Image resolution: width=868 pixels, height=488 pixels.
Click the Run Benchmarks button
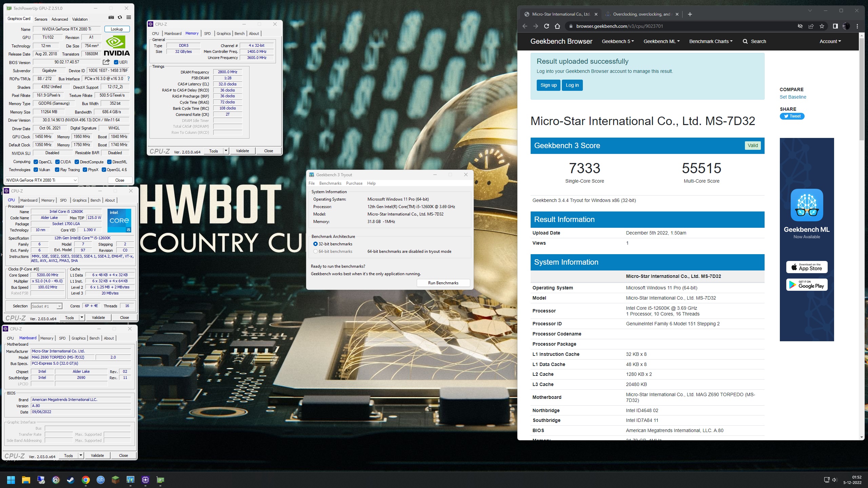tap(443, 283)
